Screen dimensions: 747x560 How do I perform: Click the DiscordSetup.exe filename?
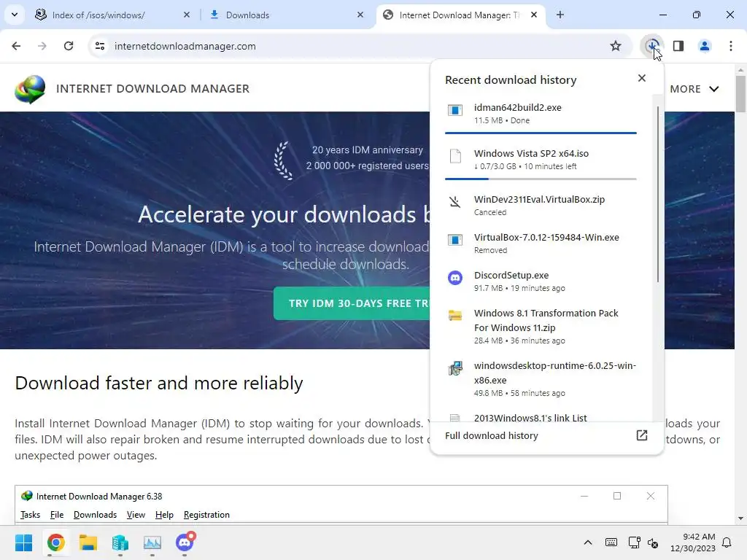pos(511,275)
